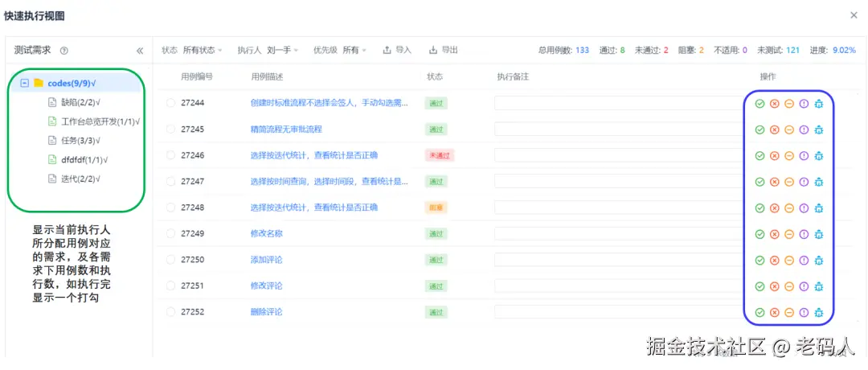
Task: Mark case 27251 as failed
Action: [775, 286]
